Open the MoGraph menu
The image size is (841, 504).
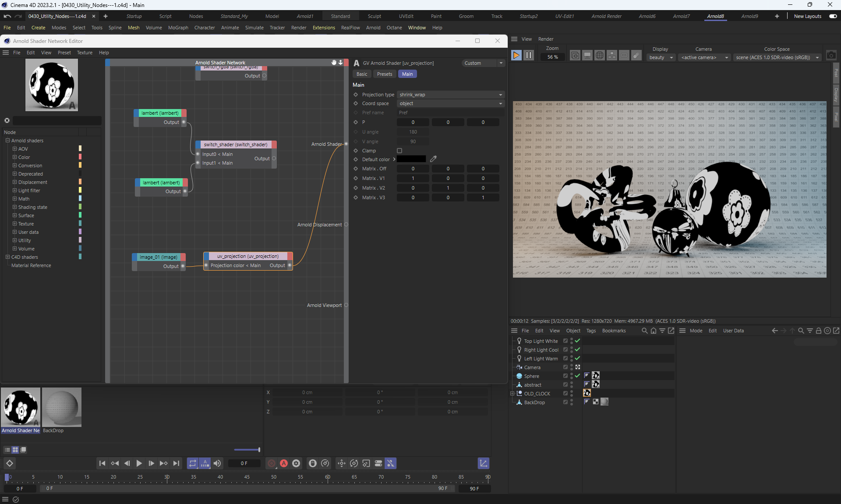178,28
